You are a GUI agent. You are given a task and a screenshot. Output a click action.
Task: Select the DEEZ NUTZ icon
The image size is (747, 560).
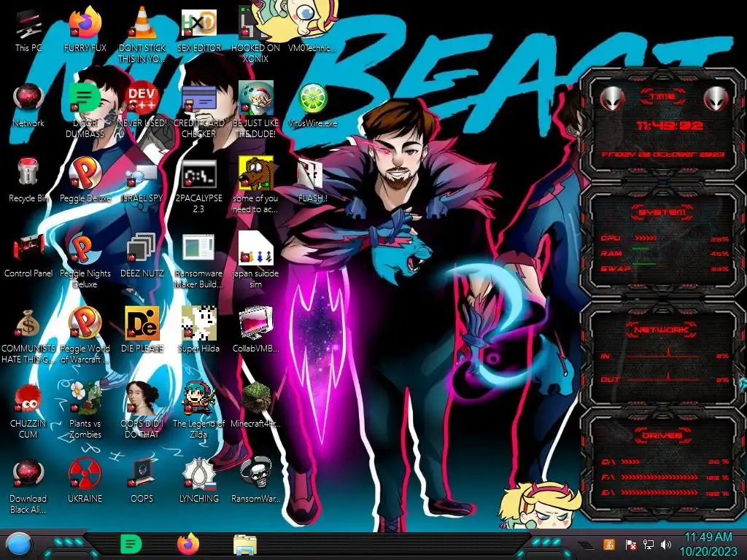click(142, 256)
